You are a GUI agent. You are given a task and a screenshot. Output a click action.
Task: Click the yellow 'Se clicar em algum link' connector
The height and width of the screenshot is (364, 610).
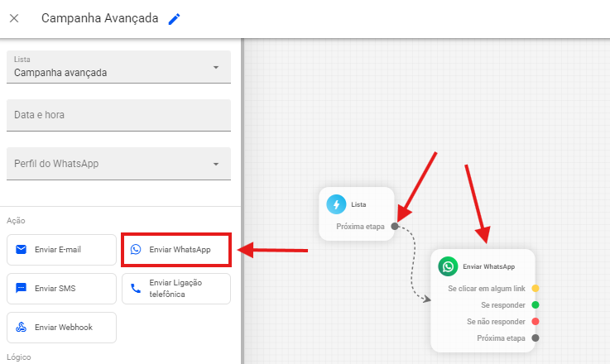536,289
